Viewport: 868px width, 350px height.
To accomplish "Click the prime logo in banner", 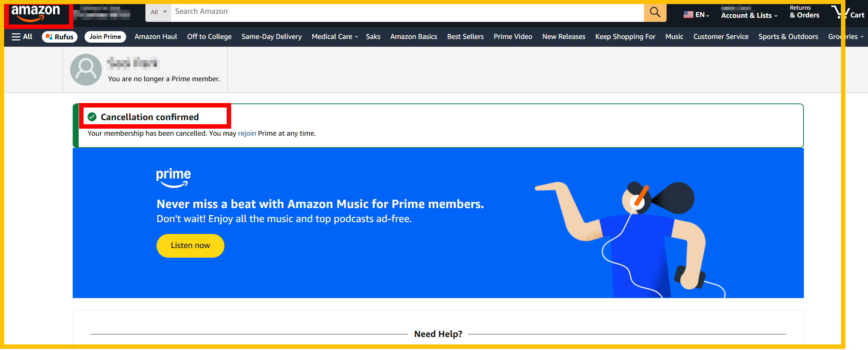I will pos(173,178).
